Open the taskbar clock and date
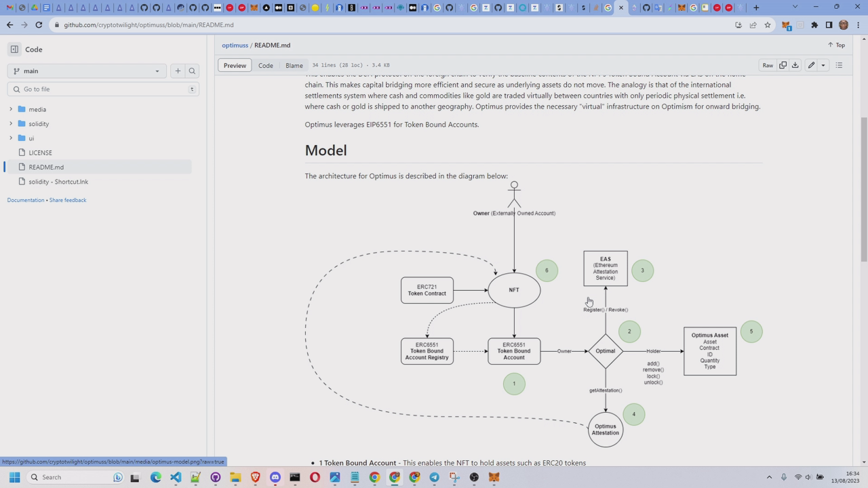Screen dimensions: 868x488 coord(844,477)
